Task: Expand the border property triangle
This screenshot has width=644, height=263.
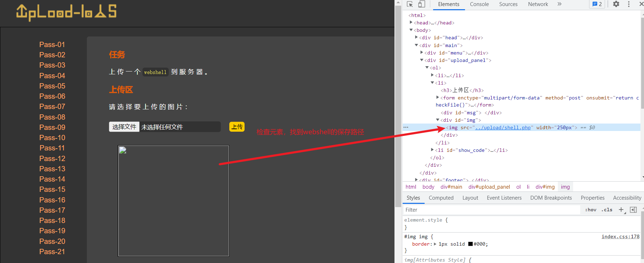Action: click(x=435, y=244)
